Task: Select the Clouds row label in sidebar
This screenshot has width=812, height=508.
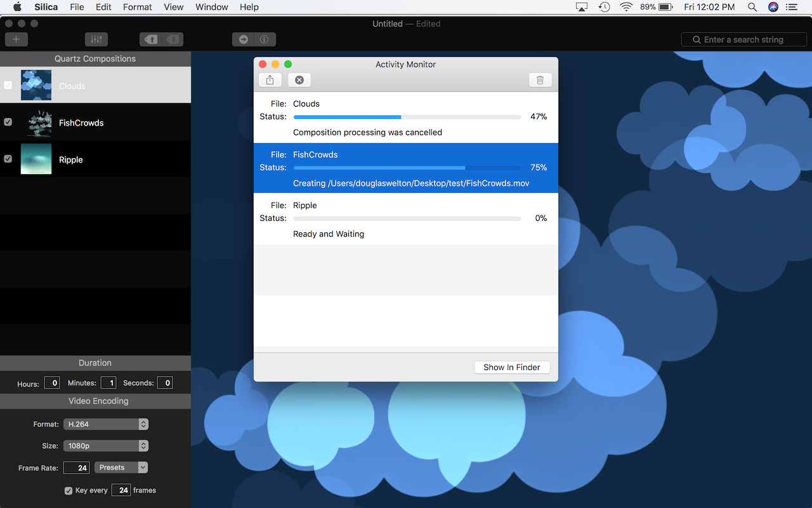Action: point(72,86)
